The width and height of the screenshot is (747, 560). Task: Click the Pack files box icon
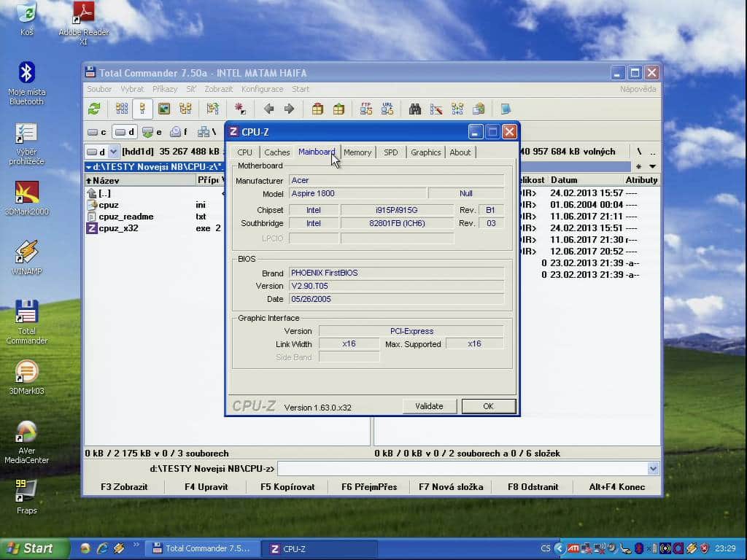click(x=318, y=109)
